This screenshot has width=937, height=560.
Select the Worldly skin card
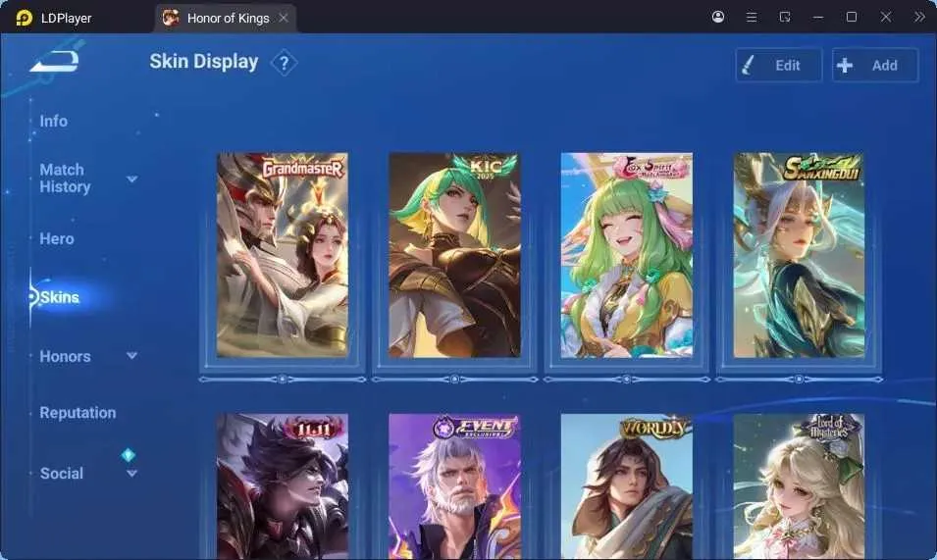coord(626,486)
